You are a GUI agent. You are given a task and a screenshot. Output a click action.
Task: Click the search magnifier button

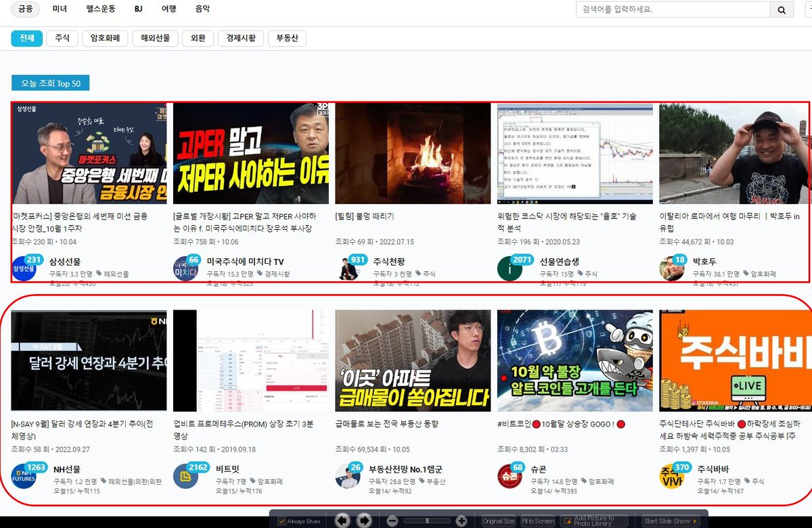782,10
